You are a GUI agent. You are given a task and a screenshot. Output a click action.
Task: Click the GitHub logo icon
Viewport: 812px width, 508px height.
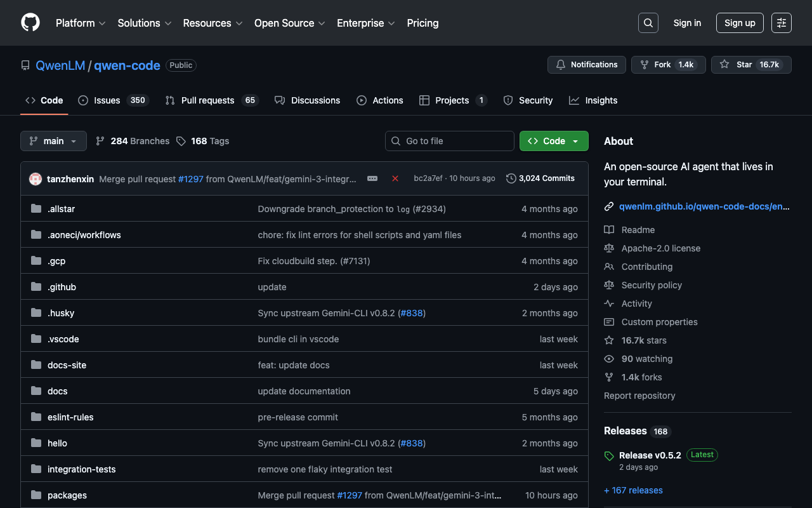pyautogui.click(x=30, y=23)
